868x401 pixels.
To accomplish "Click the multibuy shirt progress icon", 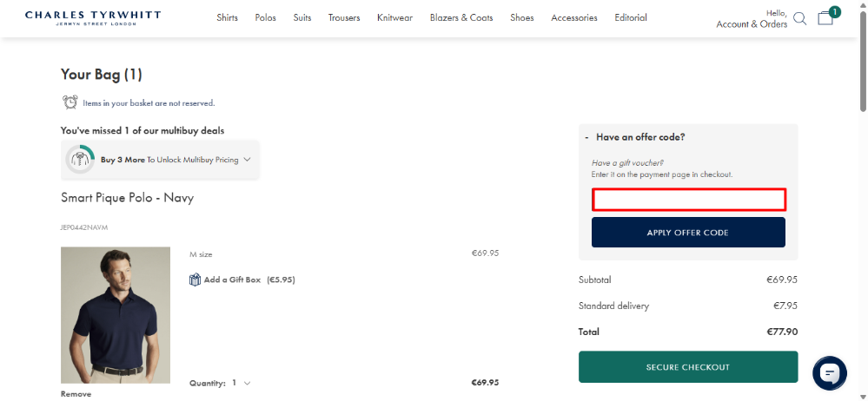I will [x=80, y=160].
